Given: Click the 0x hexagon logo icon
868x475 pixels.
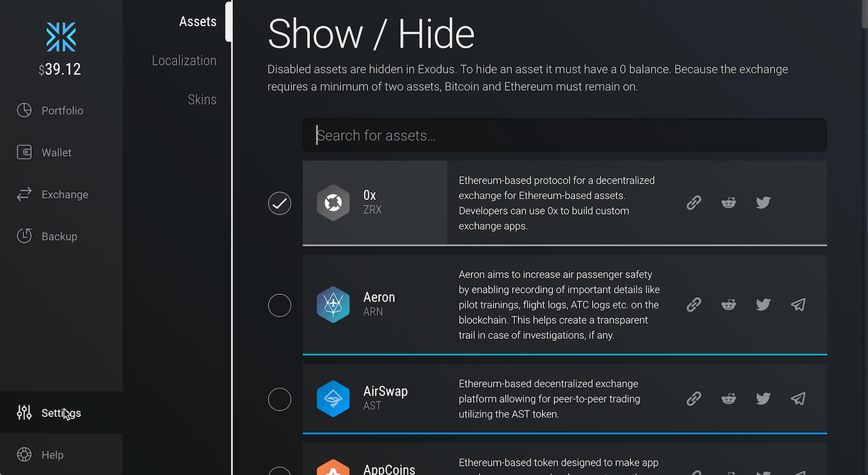Looking at the screenshot, I should (333, 203).
